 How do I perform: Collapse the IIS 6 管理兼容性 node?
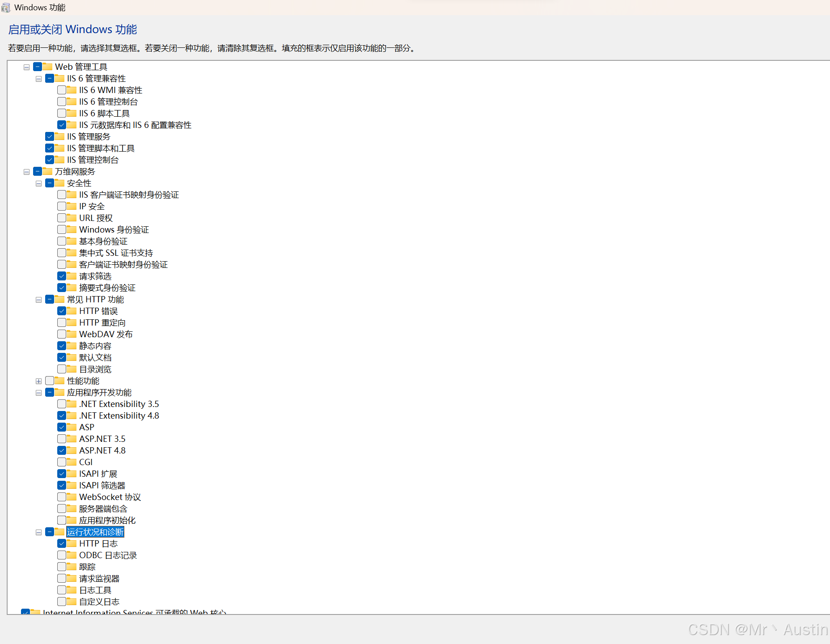39,79
